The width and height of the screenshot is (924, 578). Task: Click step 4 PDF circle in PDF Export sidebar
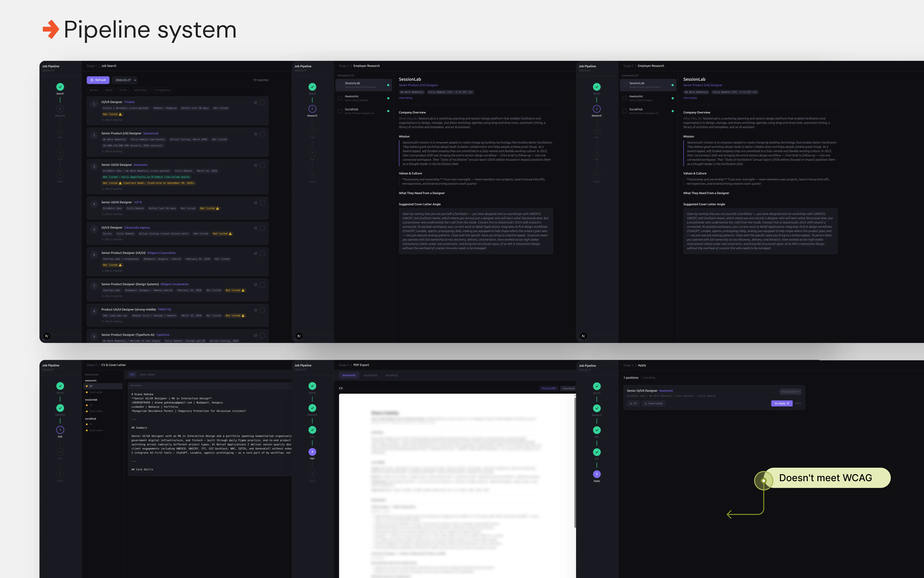(x=312, y=452)
